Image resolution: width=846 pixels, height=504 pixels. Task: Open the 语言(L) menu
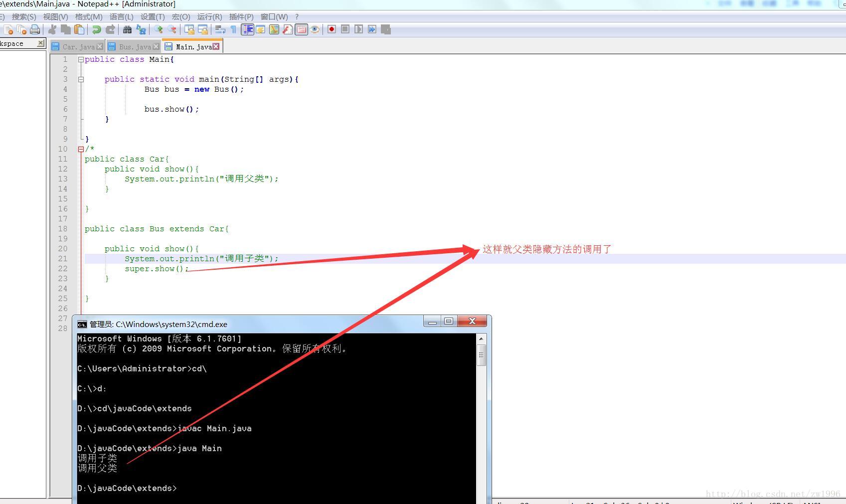[x=122, y=17]
